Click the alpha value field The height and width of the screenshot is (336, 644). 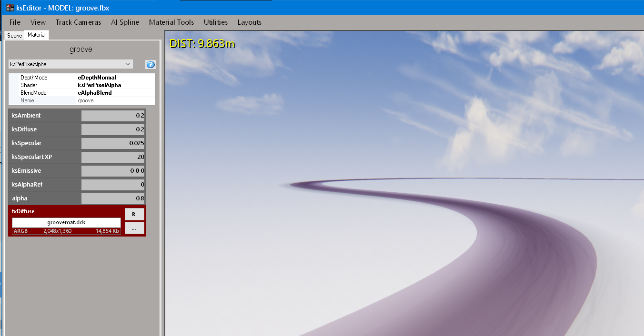pyautogui.click(x=113, y=198)
